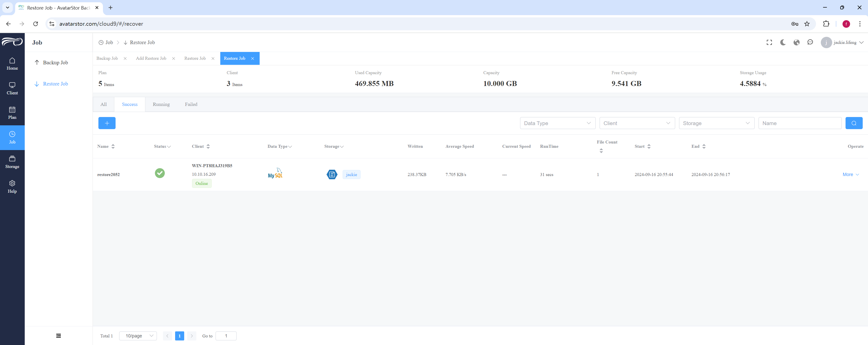Add a new restore job with plus button
The width and height of the screenshot is (868, 345).
click(107, 123)
